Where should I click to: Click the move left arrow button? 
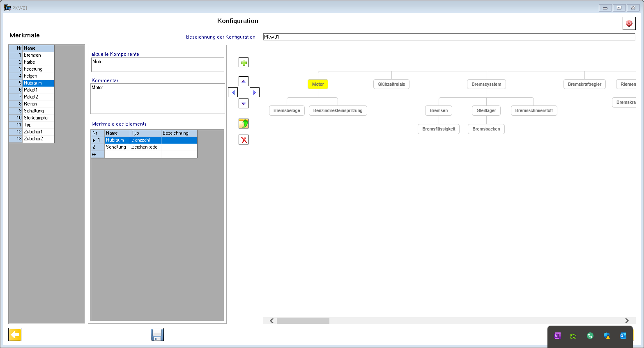point(233,92)
